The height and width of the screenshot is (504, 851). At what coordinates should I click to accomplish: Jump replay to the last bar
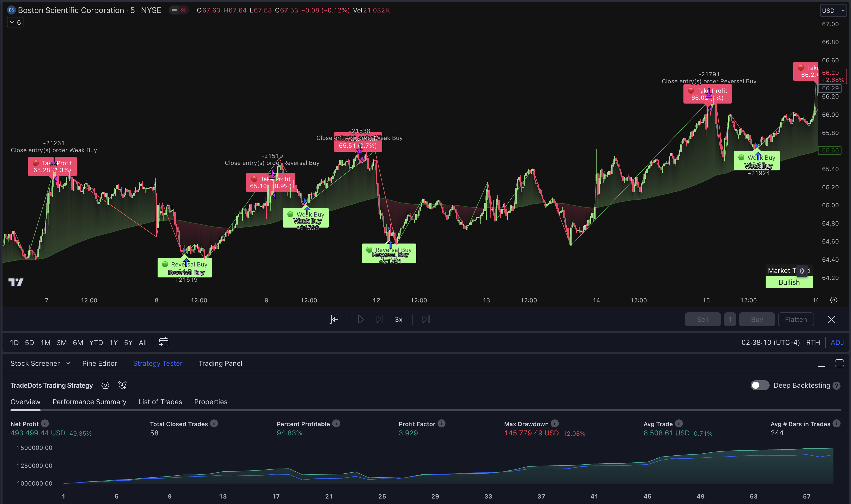[x=425, y=319]
